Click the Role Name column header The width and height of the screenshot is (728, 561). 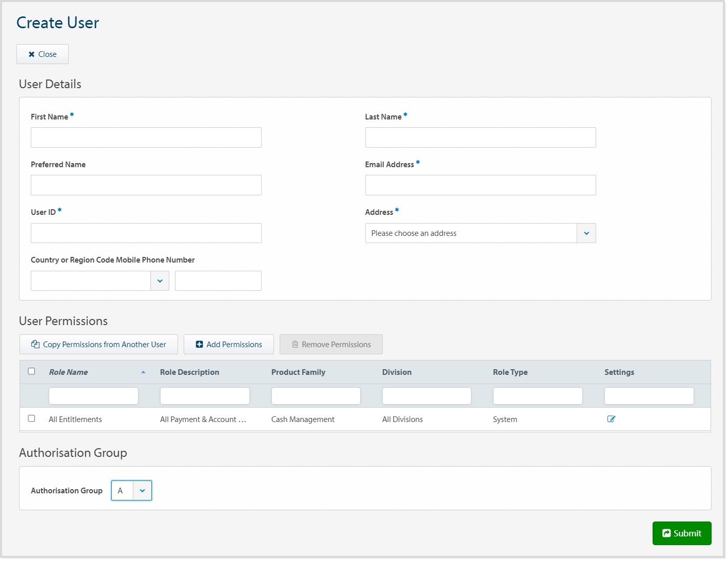pos(68,372)
